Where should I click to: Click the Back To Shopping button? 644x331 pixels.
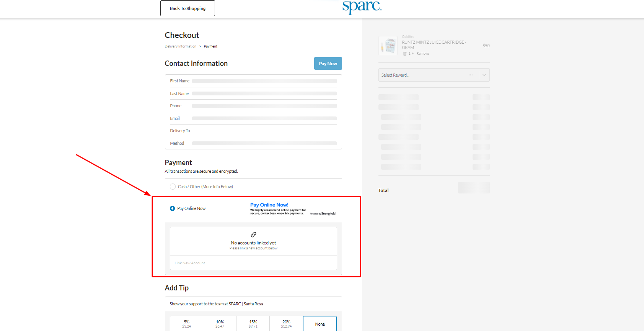(187, 8)
